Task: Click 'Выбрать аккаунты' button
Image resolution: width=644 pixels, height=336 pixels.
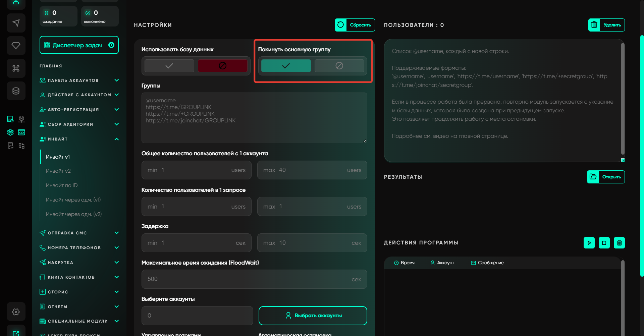Action: tap(313, 316)
